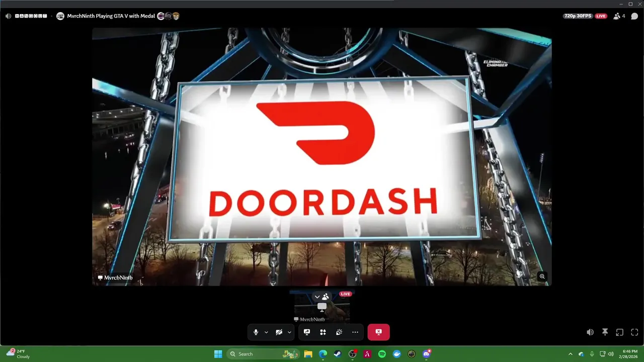The height and width of the screenshot is (362, 644).
Task: Open system volume tray icon
Action: click(611, 354)
